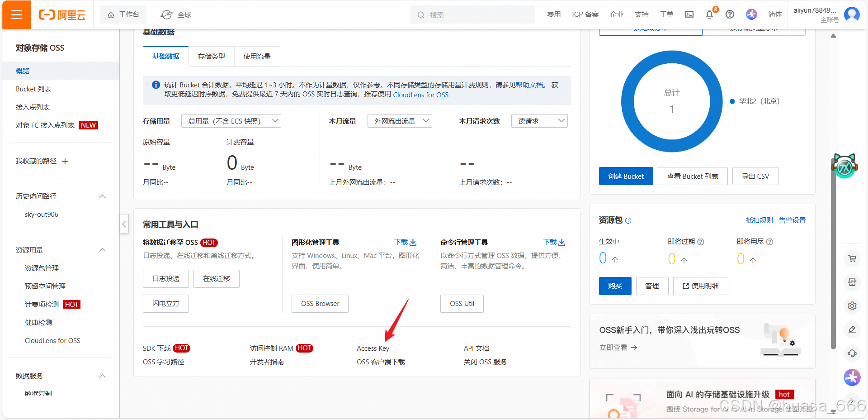Collapse the 数据服务 section
This screenshot has width=868, height=420.
coord(103,376)
